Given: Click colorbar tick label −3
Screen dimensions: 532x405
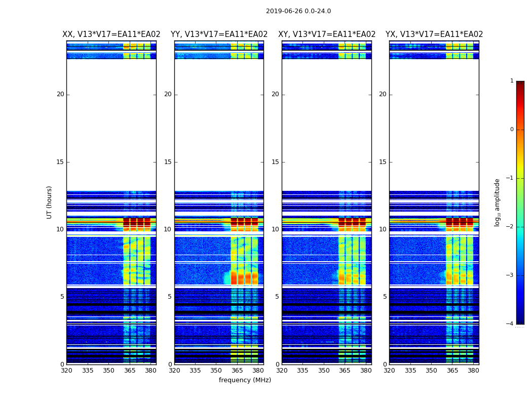Looking at the screenshot, I should pos(510,275).
